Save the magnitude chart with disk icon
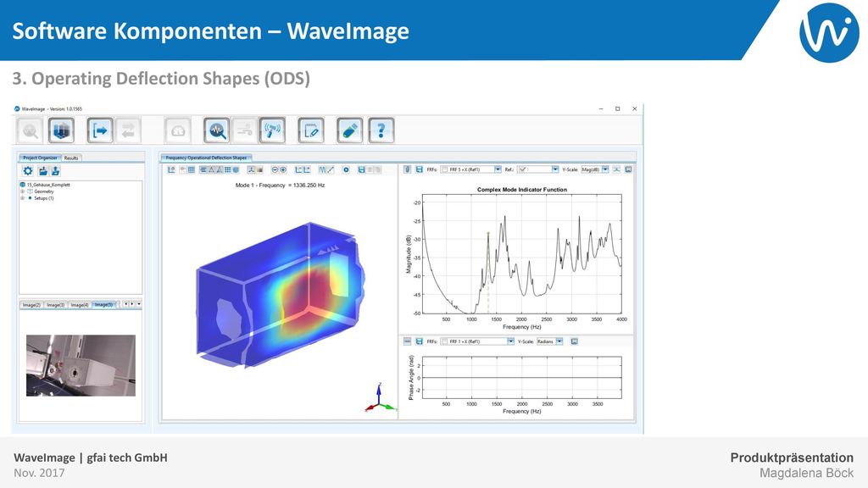This screenshot has height=488, width=868. [419, 169]
